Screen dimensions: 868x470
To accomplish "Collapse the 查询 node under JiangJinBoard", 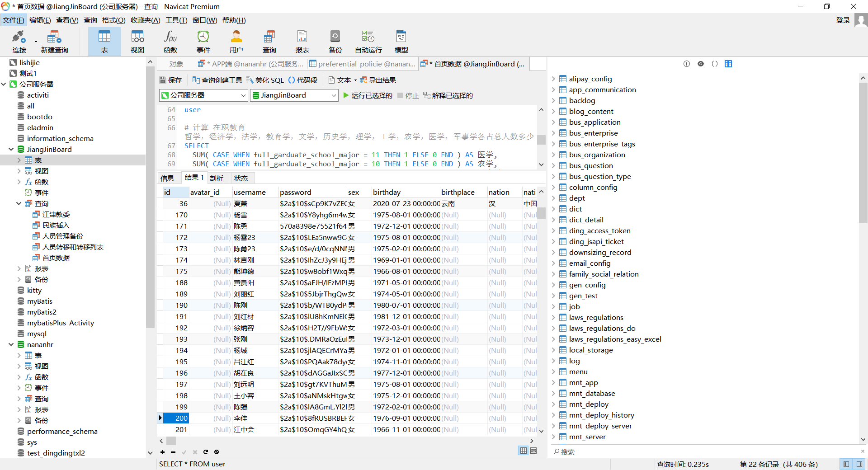I will click(19, 203).
